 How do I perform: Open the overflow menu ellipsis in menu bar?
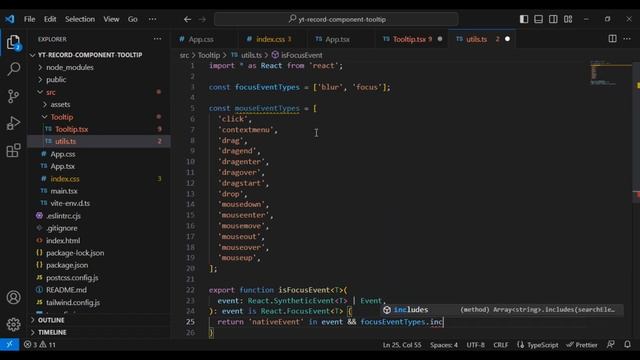[152, 19]
